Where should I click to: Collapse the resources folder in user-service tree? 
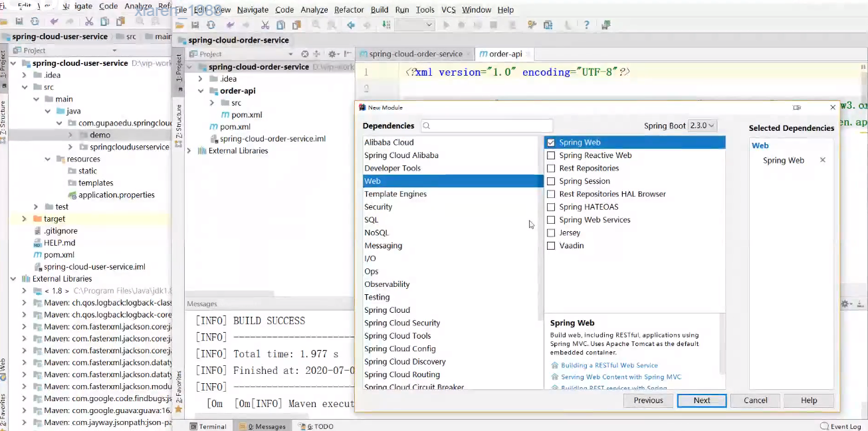tap(48, 159)
